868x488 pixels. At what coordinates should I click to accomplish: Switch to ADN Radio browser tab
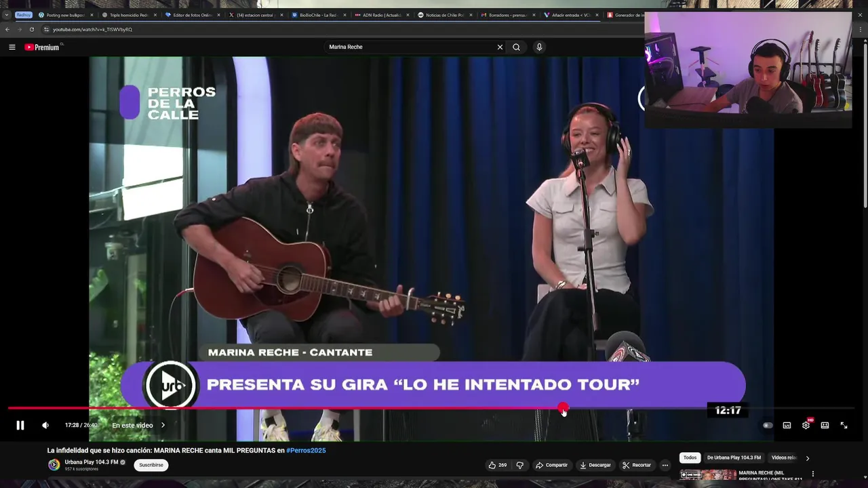tap(382, 15)
